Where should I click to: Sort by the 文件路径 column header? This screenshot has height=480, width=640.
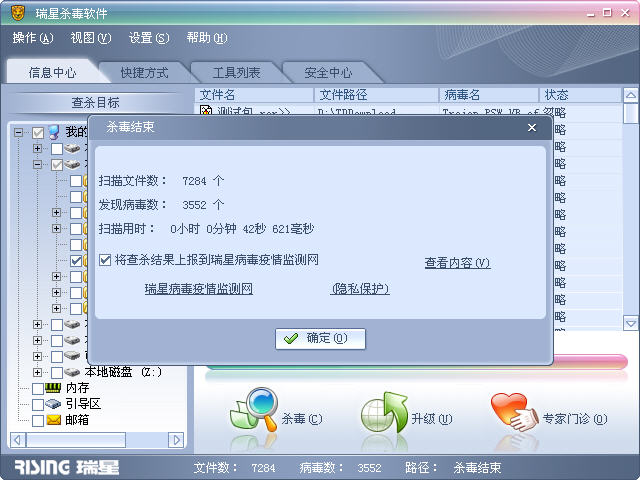tap(376, 95)
